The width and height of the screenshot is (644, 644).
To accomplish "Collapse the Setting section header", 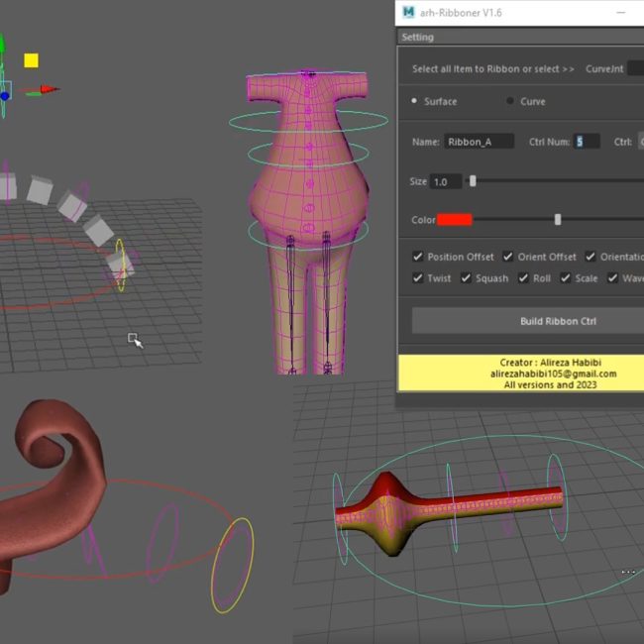I will pyautogui.click(x=520, y=38).
